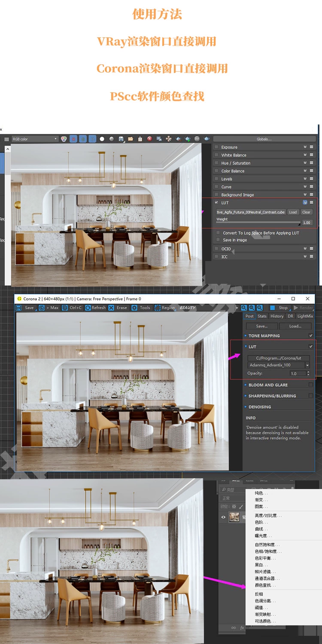Enable the Bloom and Glare checkbox
Screen dimensions: 322x644
[311, 385]
